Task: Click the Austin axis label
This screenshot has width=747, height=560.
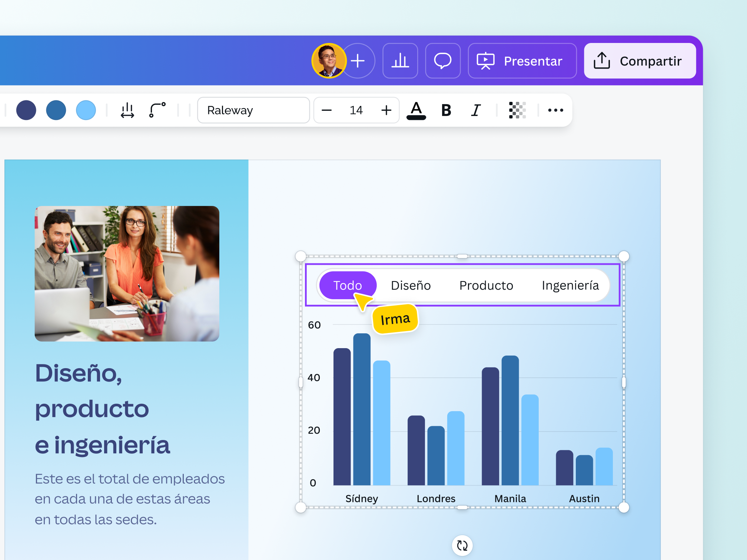Action: (584, 499)
